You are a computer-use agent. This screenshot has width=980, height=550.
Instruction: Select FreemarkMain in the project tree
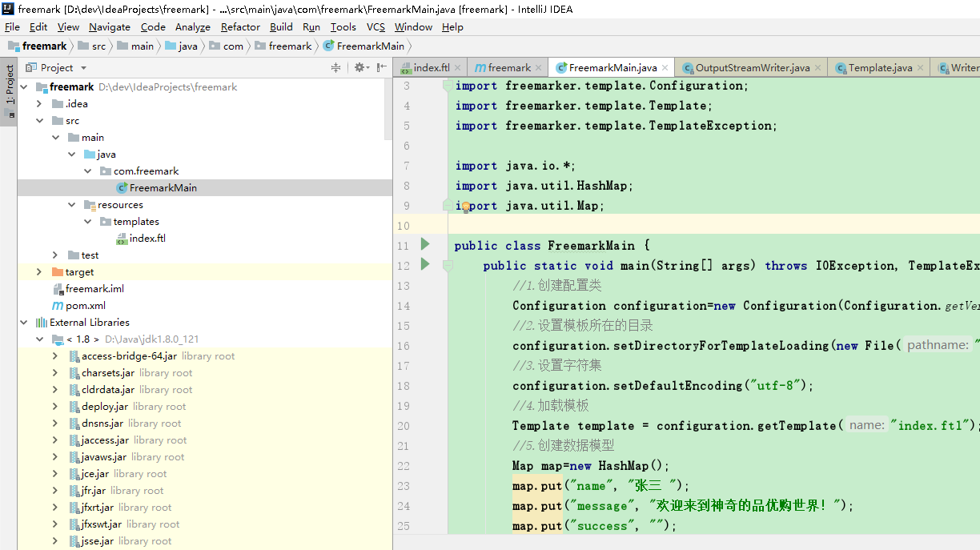[205, 188]
